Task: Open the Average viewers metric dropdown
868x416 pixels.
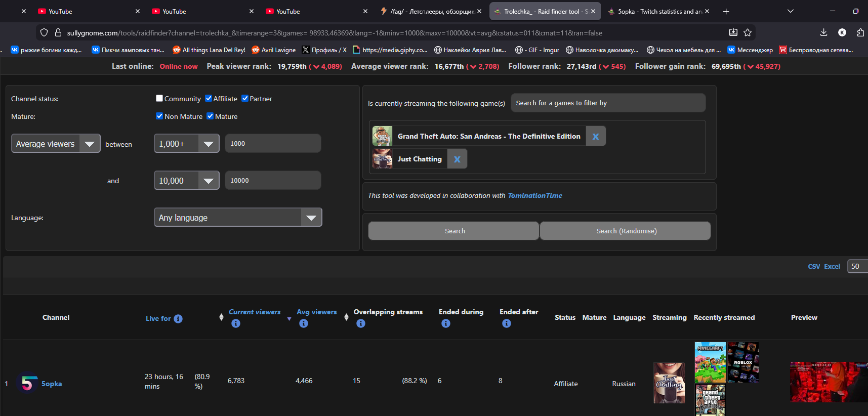Action: pyautogui.click(x=56, y=144)
